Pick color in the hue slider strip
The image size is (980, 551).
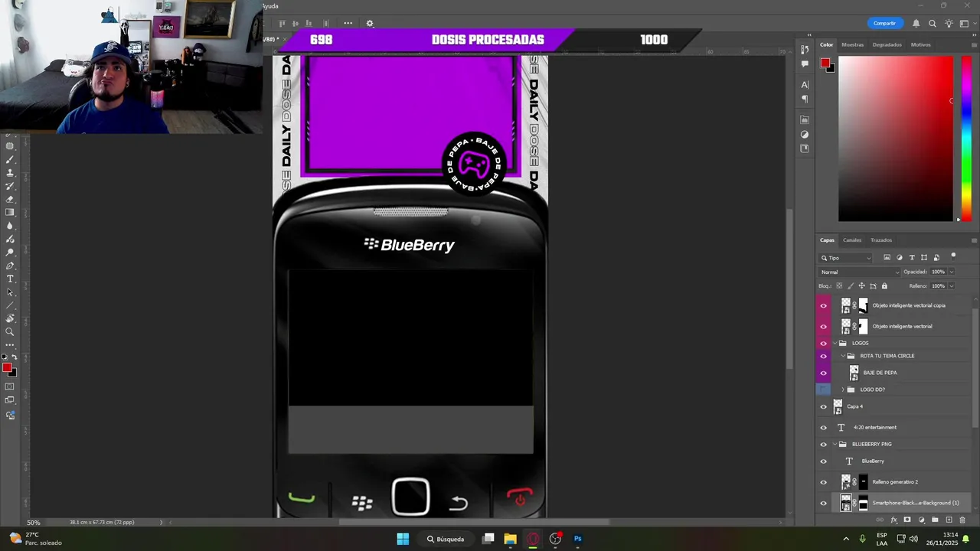click(x=966, y=139)
